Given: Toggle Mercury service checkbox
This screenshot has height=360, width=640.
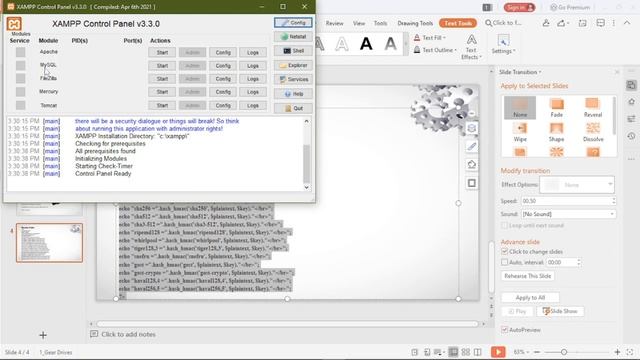Looking at the screenshot, I should pos(20,92).
